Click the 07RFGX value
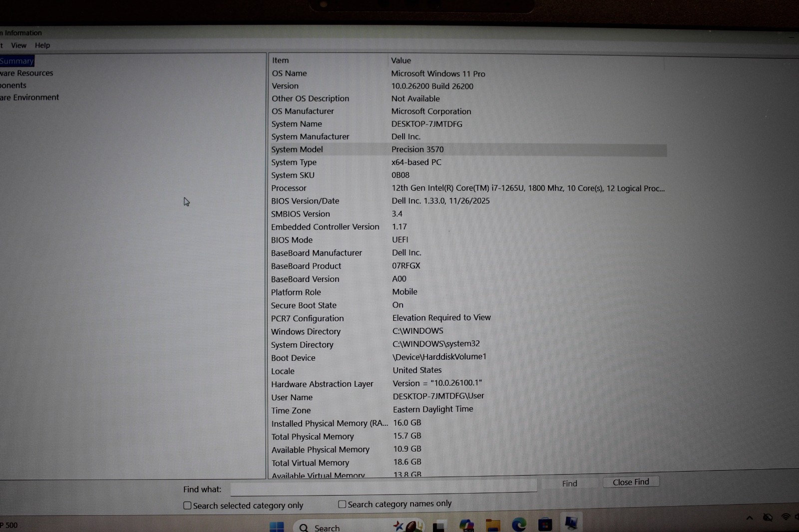This screenshot has height=532, width=799. 406,266
